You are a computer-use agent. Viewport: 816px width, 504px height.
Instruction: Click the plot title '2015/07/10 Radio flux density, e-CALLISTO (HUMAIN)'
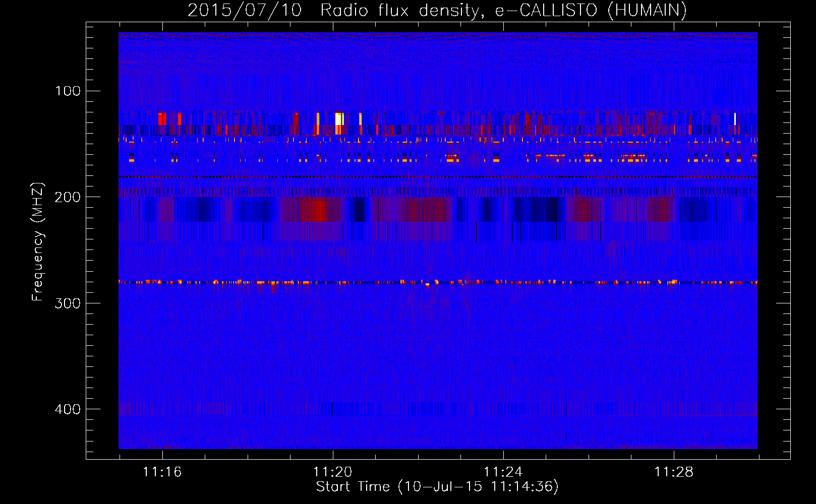pyautogui.click(x=437, y=10)
